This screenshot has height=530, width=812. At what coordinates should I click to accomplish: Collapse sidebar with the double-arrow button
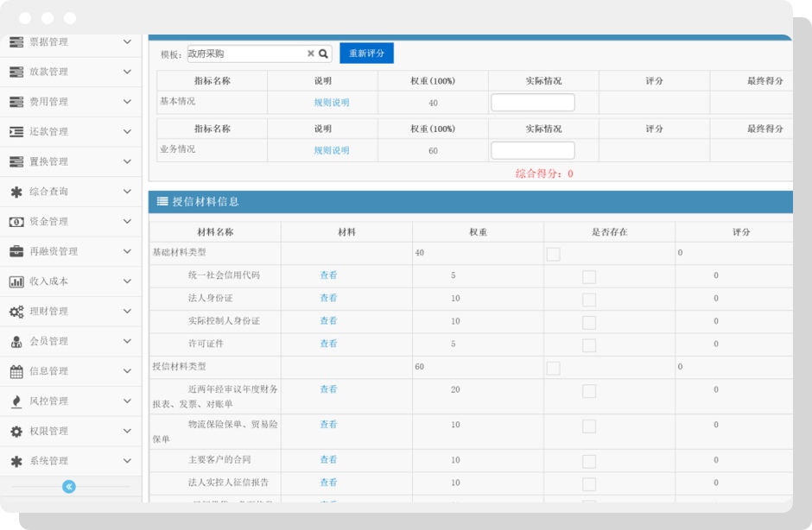[x=69, y=487]
